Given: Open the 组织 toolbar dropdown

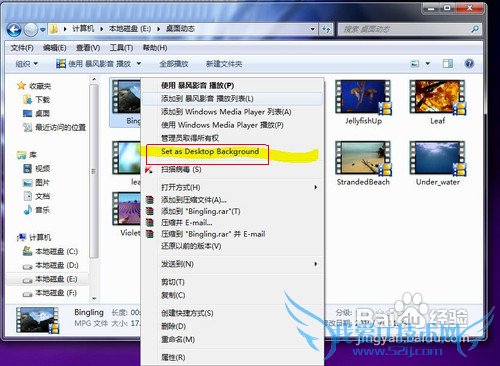Looking at the screenshot, I should [27, 64].
